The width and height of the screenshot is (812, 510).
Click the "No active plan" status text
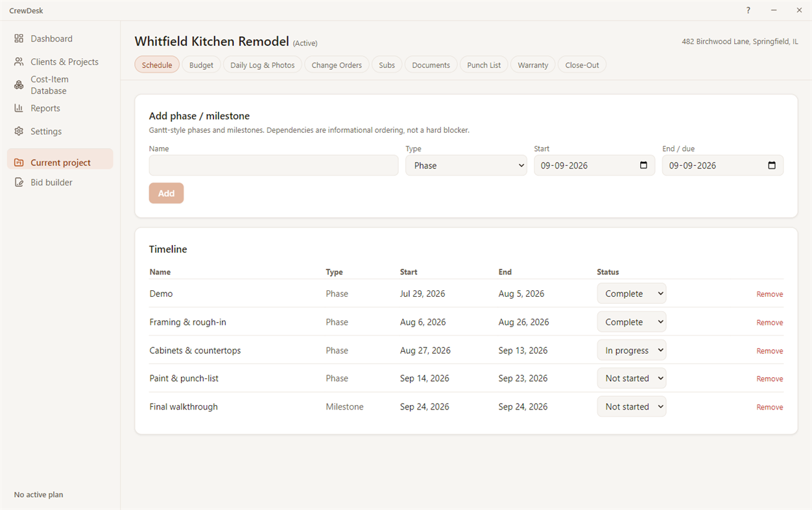pyautogui.click(x=39, y=494)
